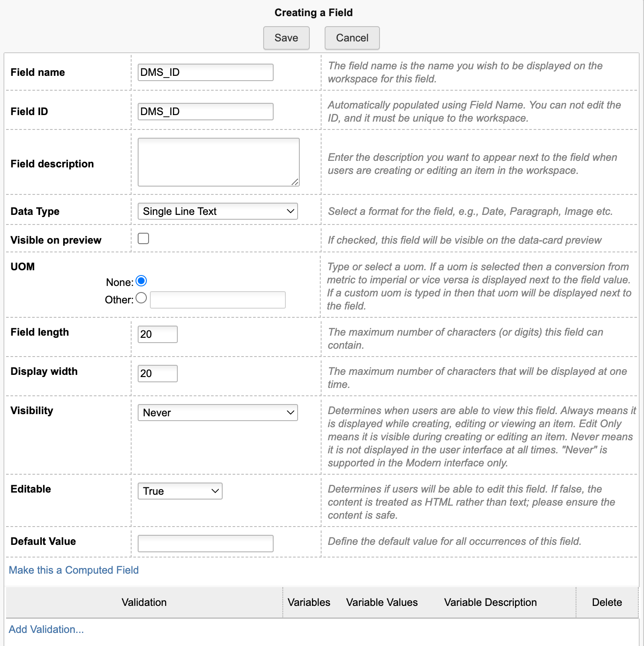Select the None UOM radio button

tap(141, 281)
